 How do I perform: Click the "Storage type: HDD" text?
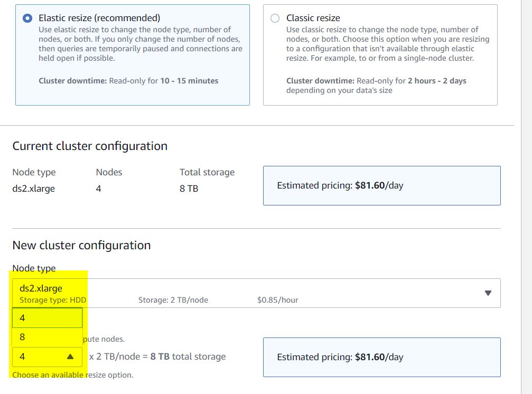point(53,300)
